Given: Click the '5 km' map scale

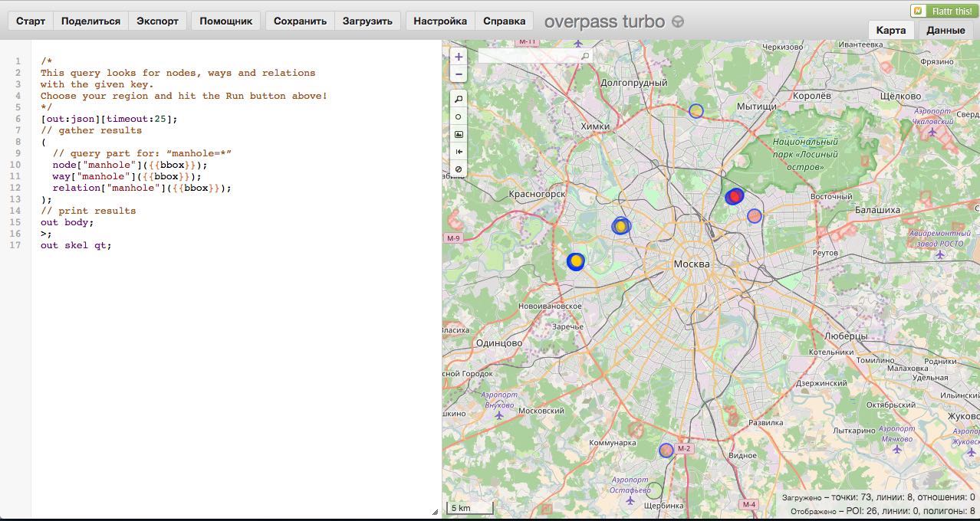Looking at the screenshot, I should point(470,507).
